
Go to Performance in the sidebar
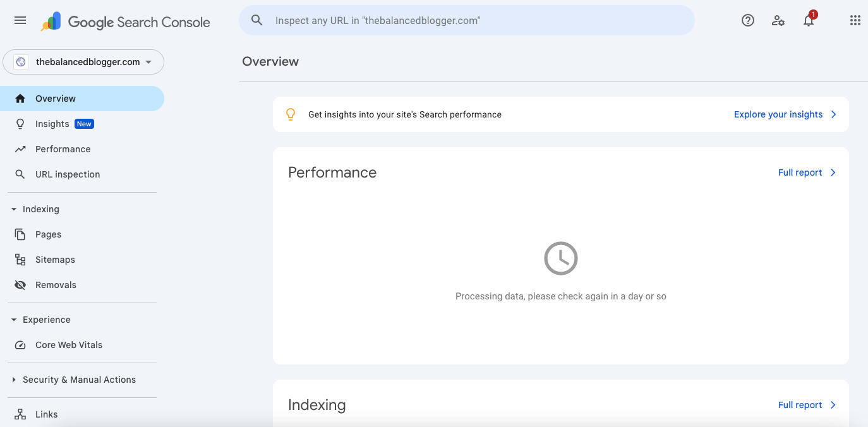pos(63,149)
